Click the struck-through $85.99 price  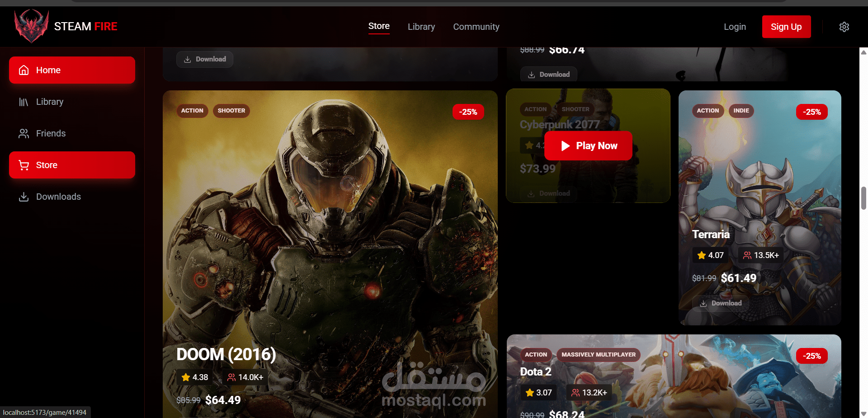coord(189,400)
